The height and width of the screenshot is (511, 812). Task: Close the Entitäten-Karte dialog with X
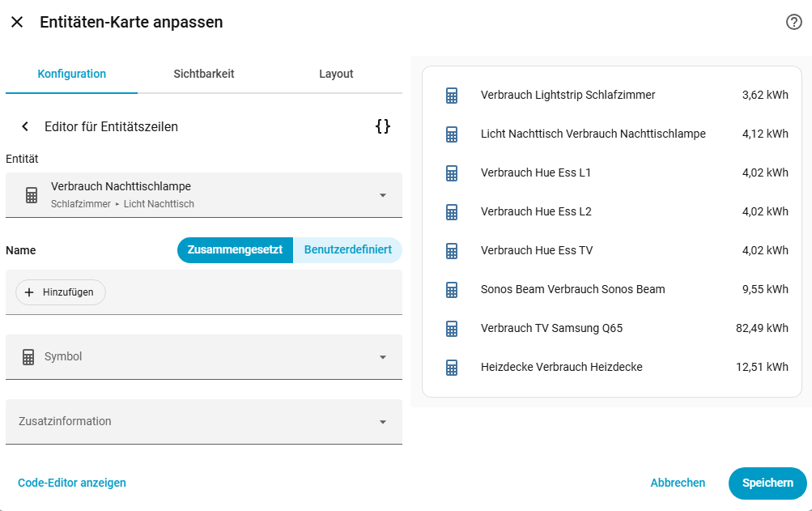tap(17, 22)
